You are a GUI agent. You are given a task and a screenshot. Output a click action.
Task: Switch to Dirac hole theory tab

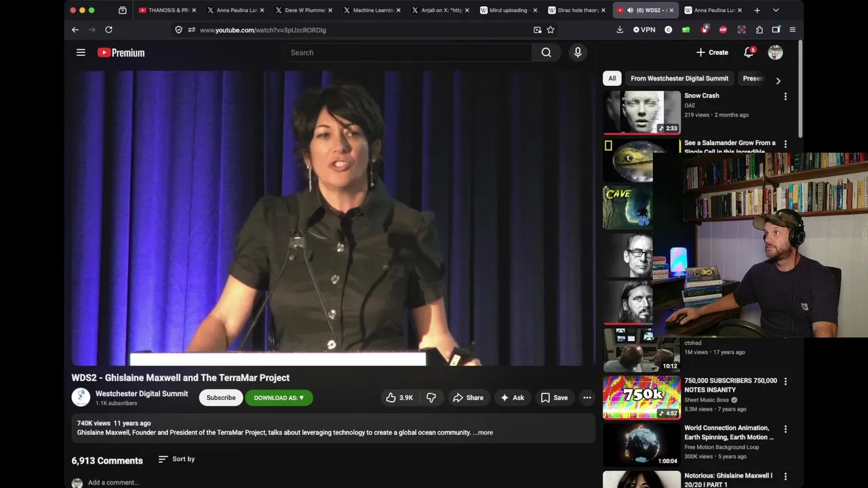[x=576, y=10]
